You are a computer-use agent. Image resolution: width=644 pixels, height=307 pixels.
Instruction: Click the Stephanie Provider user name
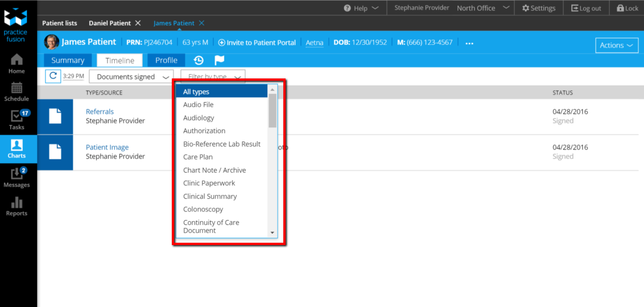[422, 8]
